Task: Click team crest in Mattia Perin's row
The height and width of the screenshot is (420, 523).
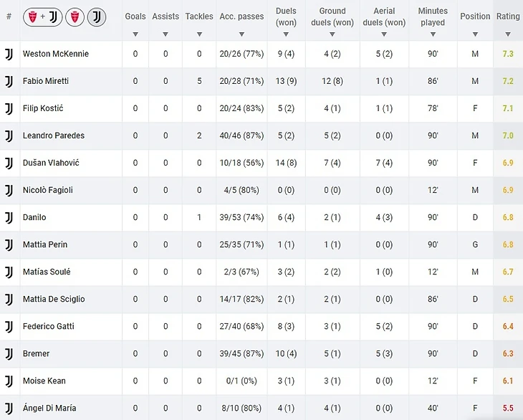Action: coord(9,244)
